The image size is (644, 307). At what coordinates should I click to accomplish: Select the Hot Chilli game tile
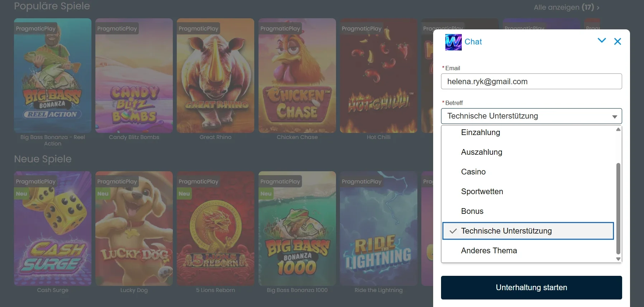click(379, 76)
